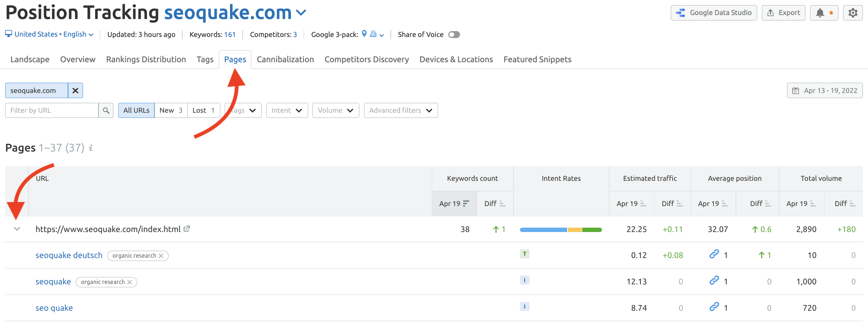Click the Filter by URL field

pyautogui.click(x=52, y=110)
